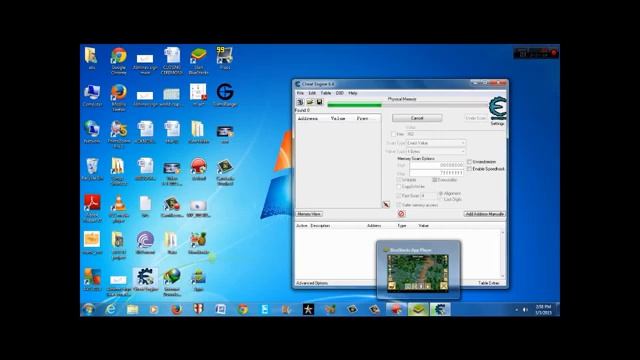This screenshot has height=360, width=640.
Task: Click the Firefox taskbar icon
Action: (x=177, y=309)
